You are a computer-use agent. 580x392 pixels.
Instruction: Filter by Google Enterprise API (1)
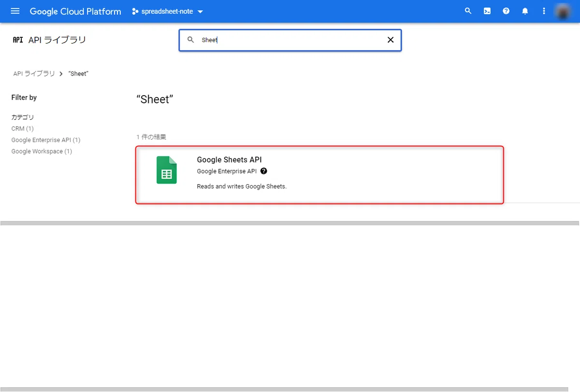click(46, 140)
